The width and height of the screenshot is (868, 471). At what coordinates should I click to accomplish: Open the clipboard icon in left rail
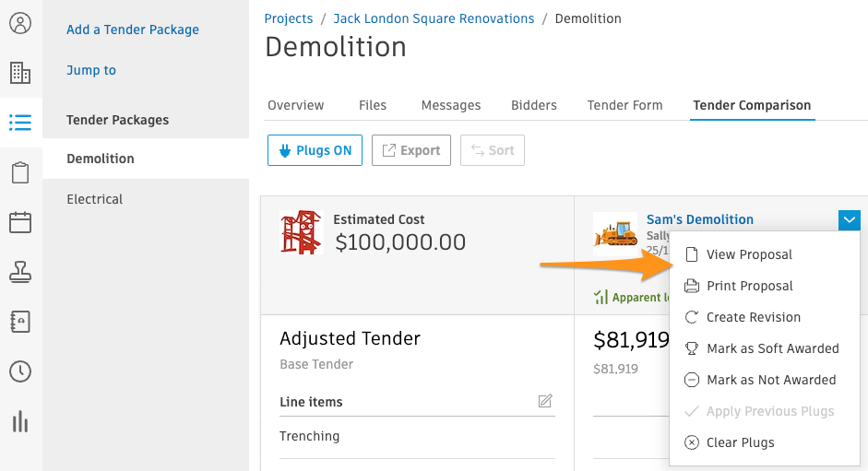[x=20, y=172]
